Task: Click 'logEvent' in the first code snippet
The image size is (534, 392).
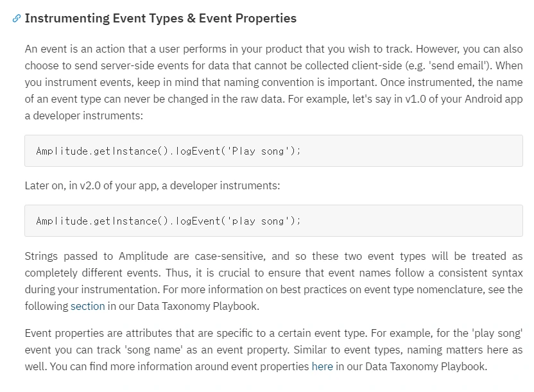Action: pyautogui.click(x=197, y=151)
